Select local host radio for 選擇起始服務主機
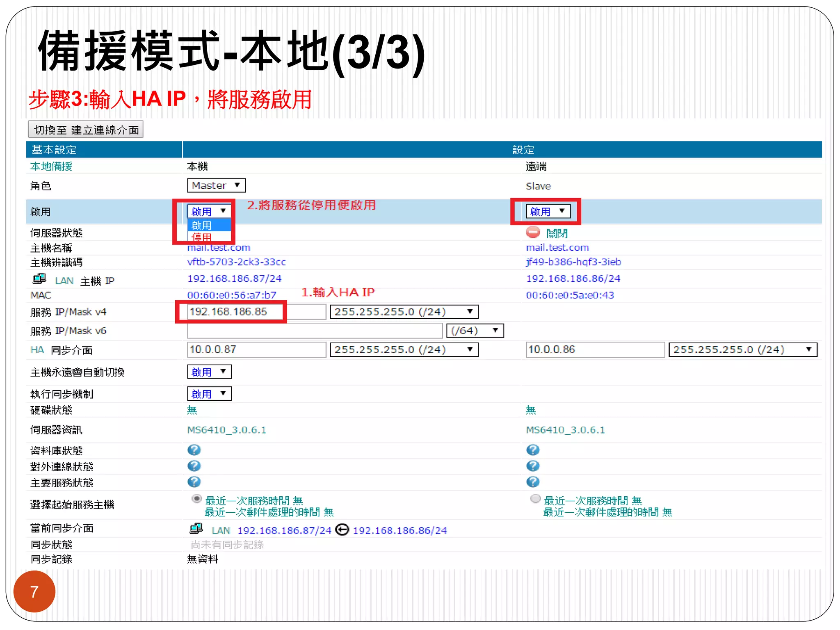840x630 pixels. point(197,499)
